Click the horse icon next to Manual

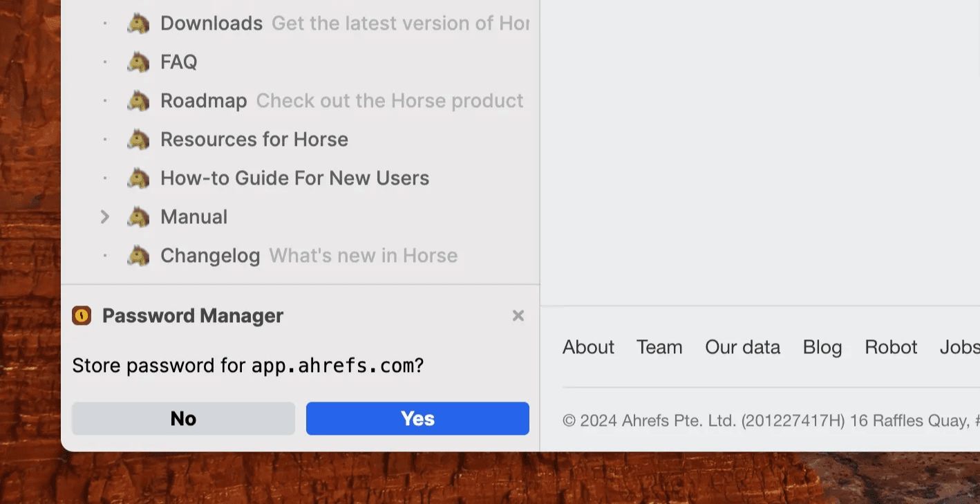pos(139,216)
